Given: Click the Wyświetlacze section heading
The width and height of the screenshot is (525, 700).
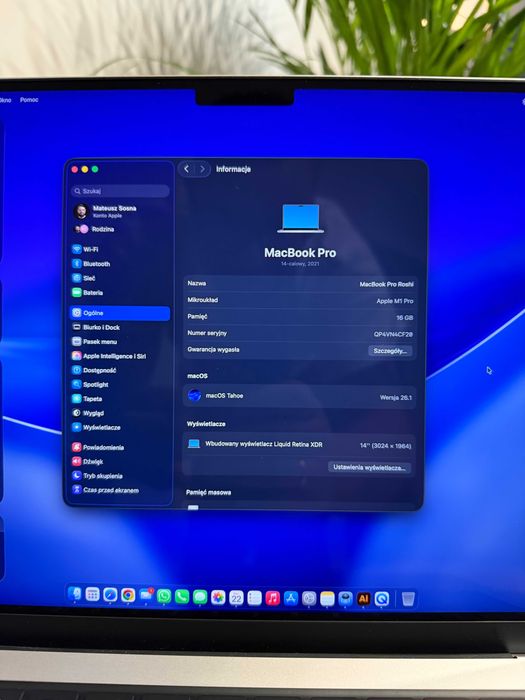Looking at the screenshot, I should pyautogui.click(x=206, y=424).
